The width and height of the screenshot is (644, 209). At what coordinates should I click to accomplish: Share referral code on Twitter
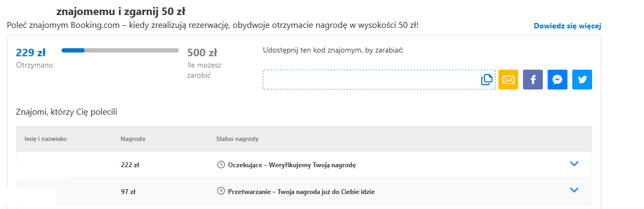[582, 80]
